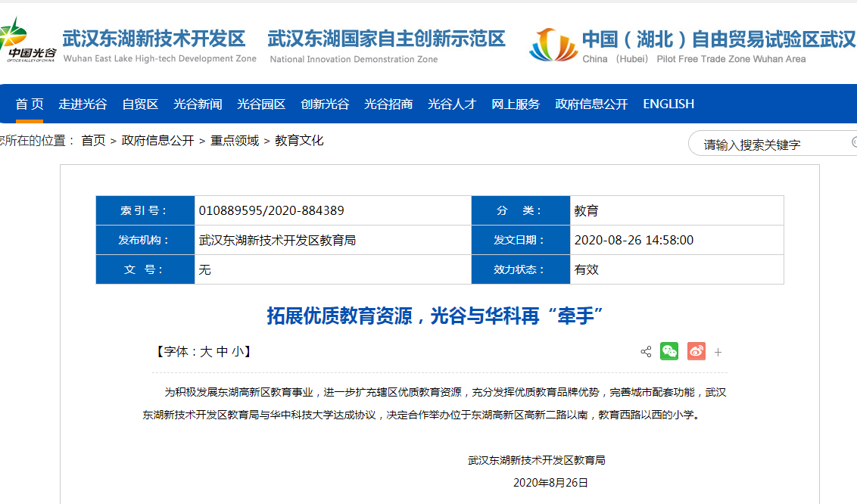Click the search magnifier icon
This screenshot has height=504, width=857.
click(854, 142)
